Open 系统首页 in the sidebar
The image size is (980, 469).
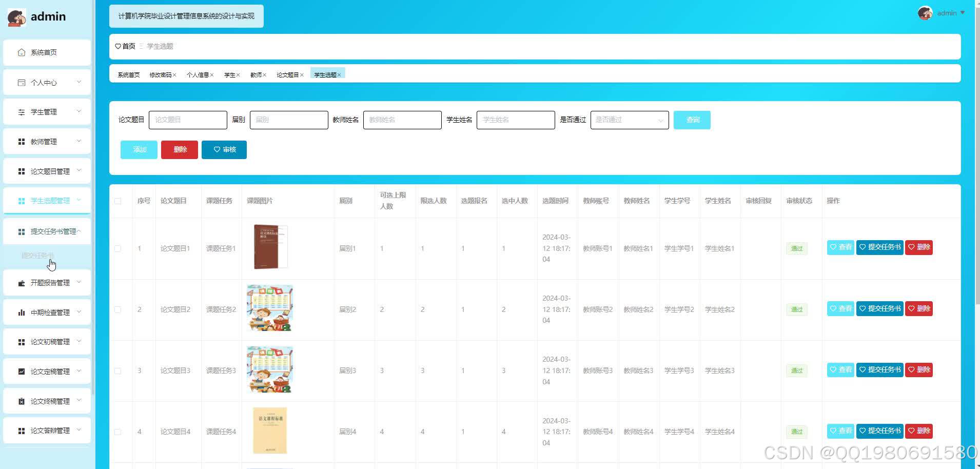click(47, 52)
